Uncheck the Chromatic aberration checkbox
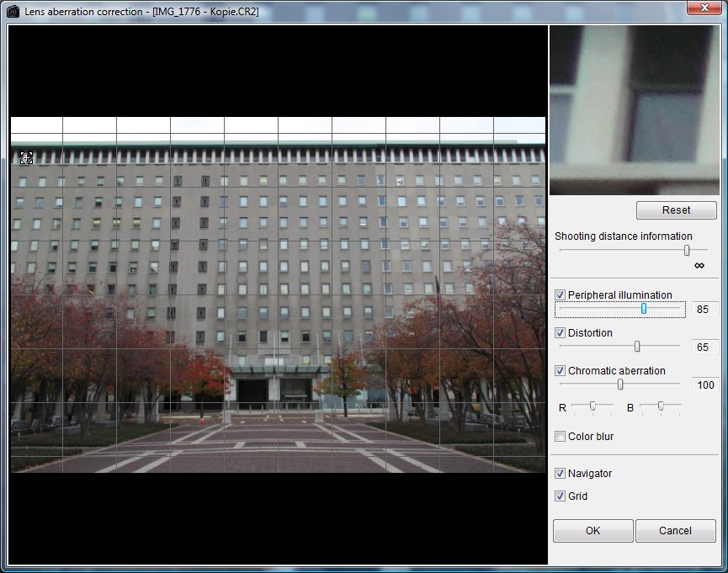Image resolution: width=728 pixels, height=573 pixels. point(561,371)
